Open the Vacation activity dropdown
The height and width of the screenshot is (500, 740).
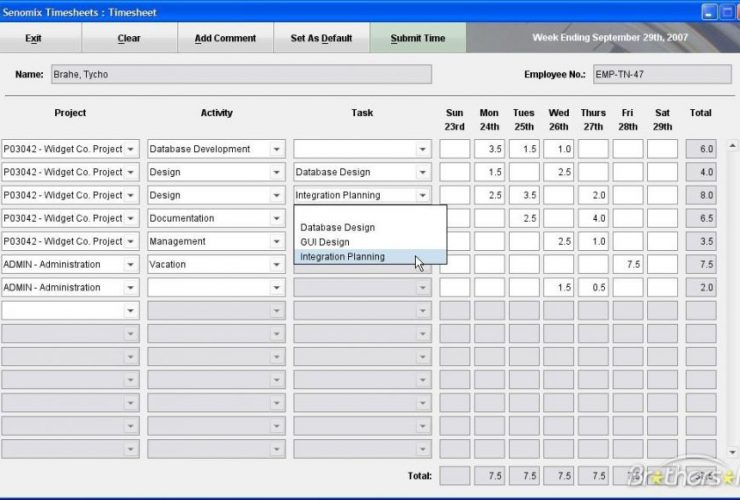[277, 265]
